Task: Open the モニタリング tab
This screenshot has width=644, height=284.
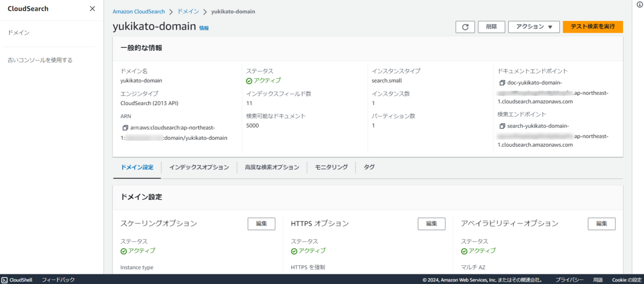Action: (x=332, y=167)
